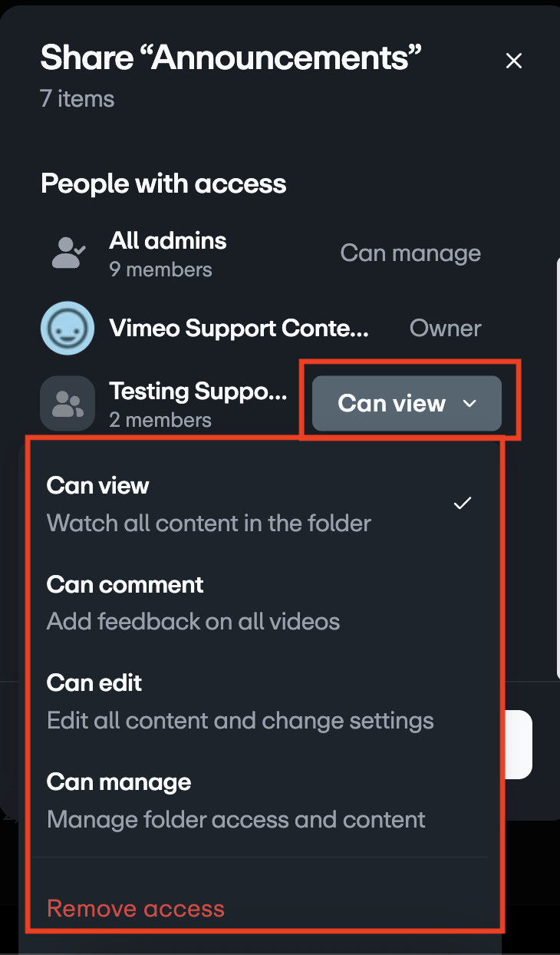Click the Vimeo Support Contact avatar
Viewport: 560px width, 955px height.
click(x=67, y=328)
